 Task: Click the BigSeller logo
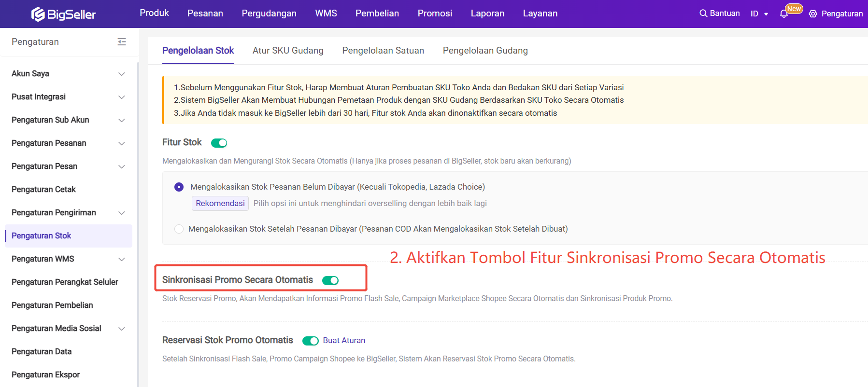click(x=63, y=14)
